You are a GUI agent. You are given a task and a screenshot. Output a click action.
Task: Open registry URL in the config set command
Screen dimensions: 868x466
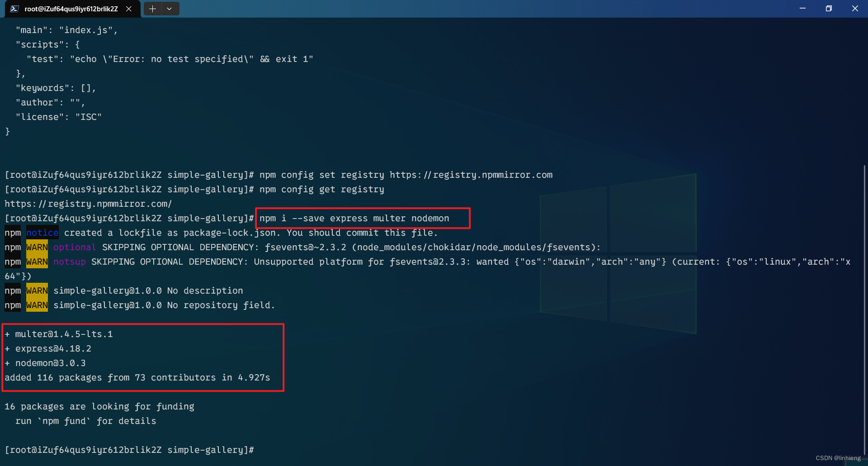[471, 175]
